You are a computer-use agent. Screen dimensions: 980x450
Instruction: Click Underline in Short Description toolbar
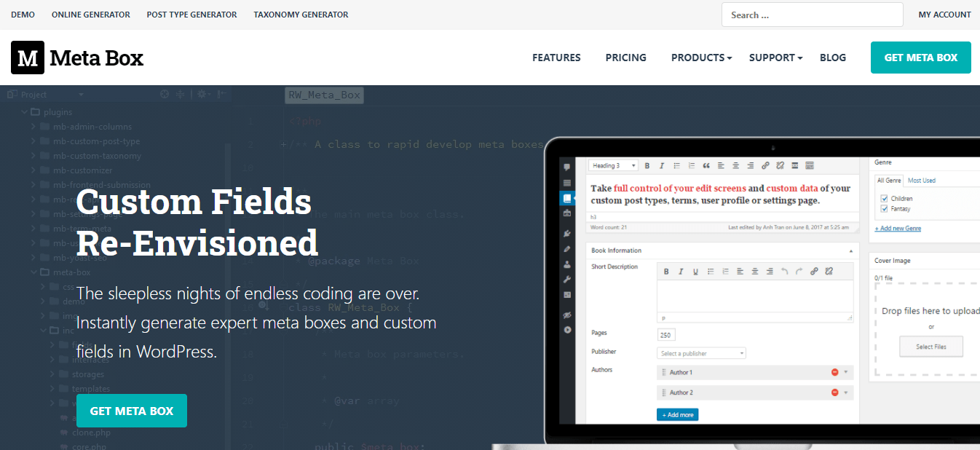pyautogui.click(x=695, y=272)
